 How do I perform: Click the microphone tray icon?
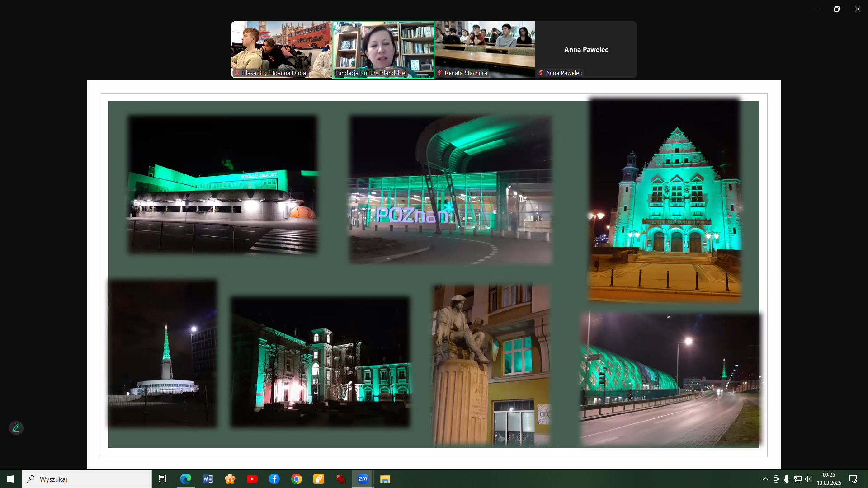(x=787, y=479)
